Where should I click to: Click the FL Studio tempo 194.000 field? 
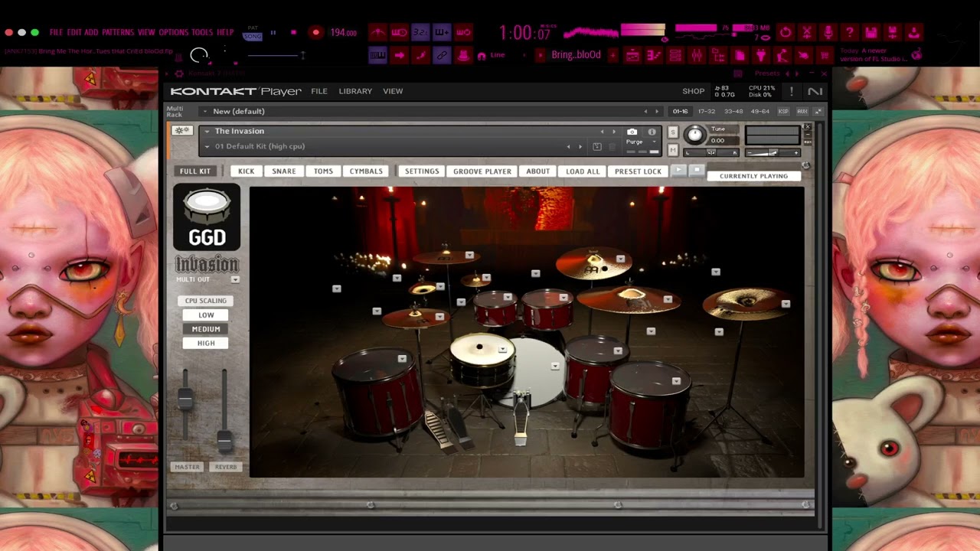pos(344,32)
